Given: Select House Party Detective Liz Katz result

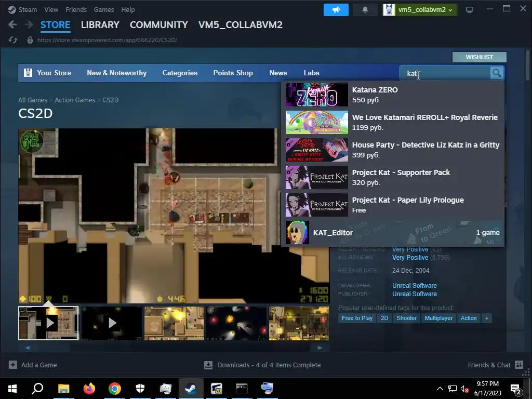Looking at the screenshot, I should point(393,150).
